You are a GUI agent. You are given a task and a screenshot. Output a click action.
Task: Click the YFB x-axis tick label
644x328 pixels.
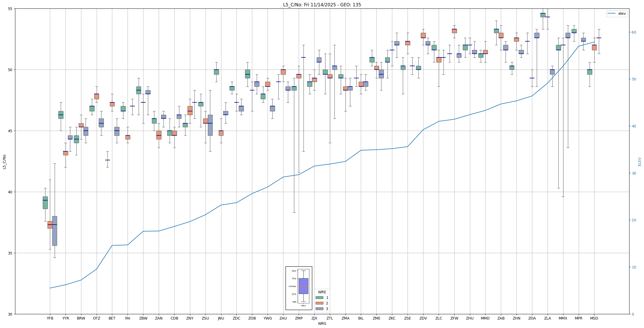click(50, 318)
